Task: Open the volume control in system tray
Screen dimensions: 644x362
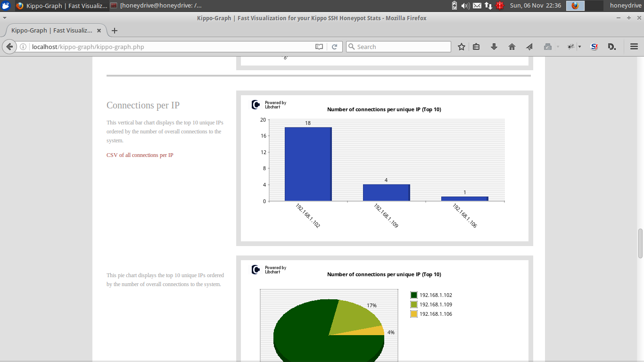Action: tap(465, 6)
